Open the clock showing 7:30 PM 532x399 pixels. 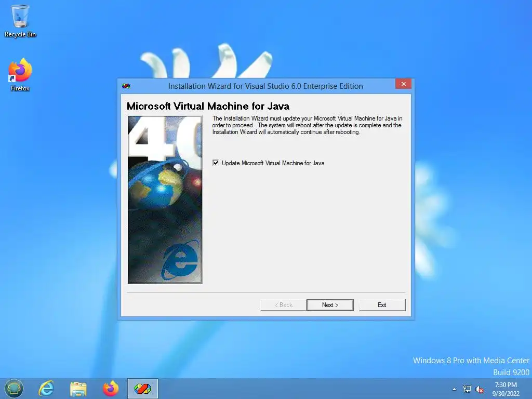coord(506,389)
